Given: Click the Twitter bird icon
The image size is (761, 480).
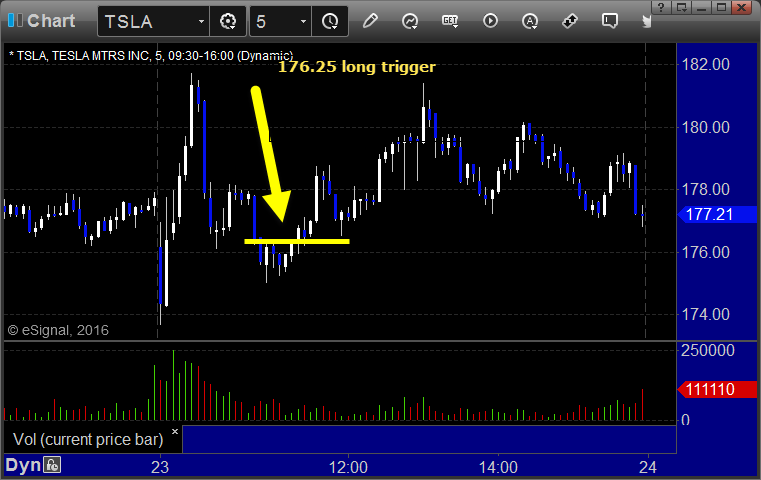Looking at the screenshot, I should coord(646,21).
